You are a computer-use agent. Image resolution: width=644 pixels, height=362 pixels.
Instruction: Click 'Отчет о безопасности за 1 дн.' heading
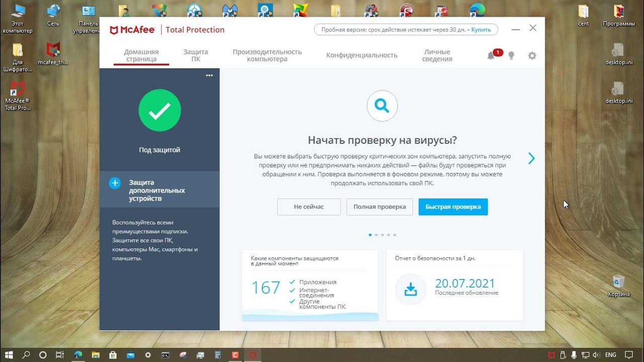point(435,258)
